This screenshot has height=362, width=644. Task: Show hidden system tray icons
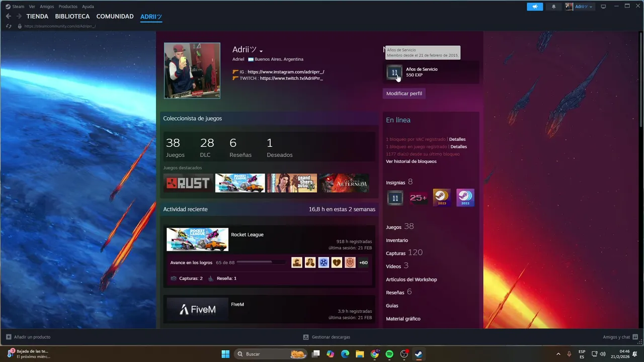[x=558, y=354]
